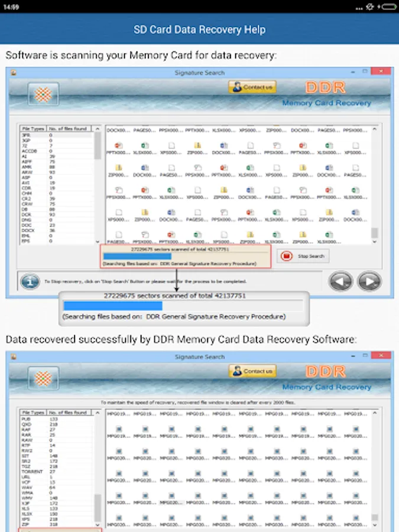The image size is (399, 532).
Task: Tap the three dots in the status bar
Action: point(359,8)
